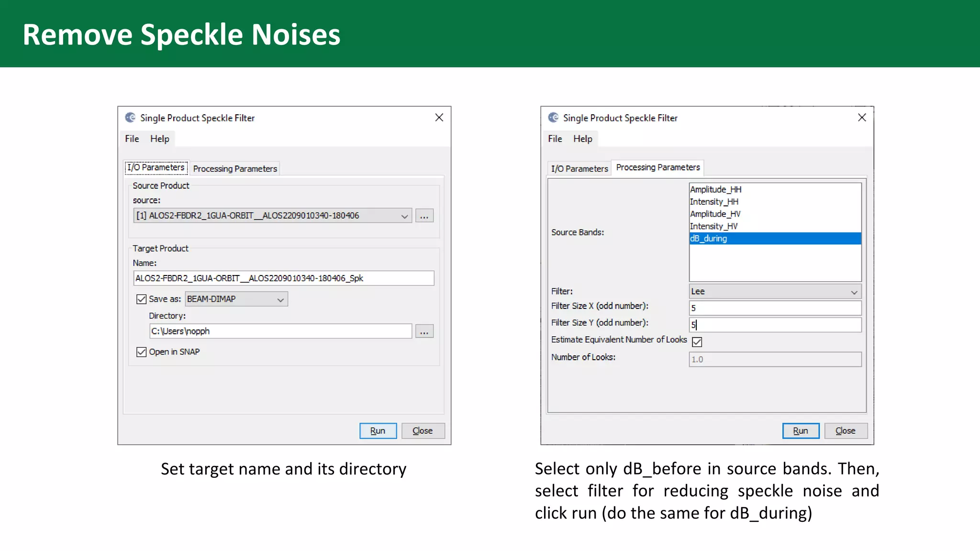Viewport: 980px width, 551px height.
Task: Open Help menu in right dialog
Action: [x=583, y=139]
